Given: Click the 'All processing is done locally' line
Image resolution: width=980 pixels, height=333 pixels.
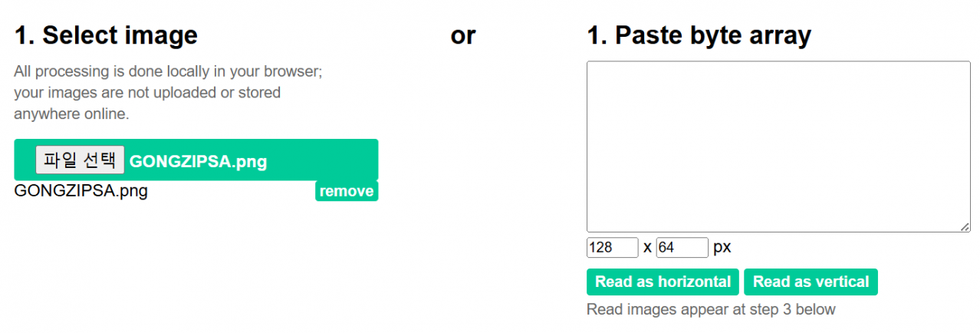Looking at the screenshot, I should click(x=168, y=71).
